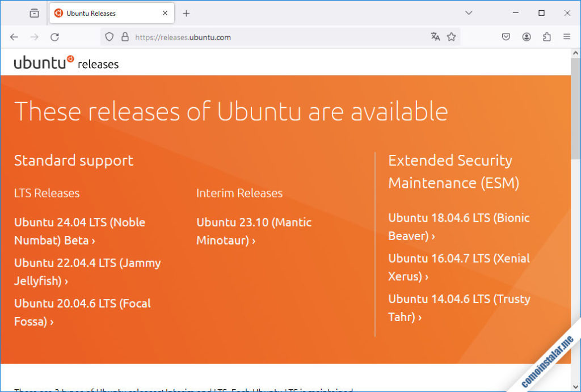The height and width of the screenshot is (392, 581).
Task: Open the Firefox account icon
Action: [x=527, y=36]
